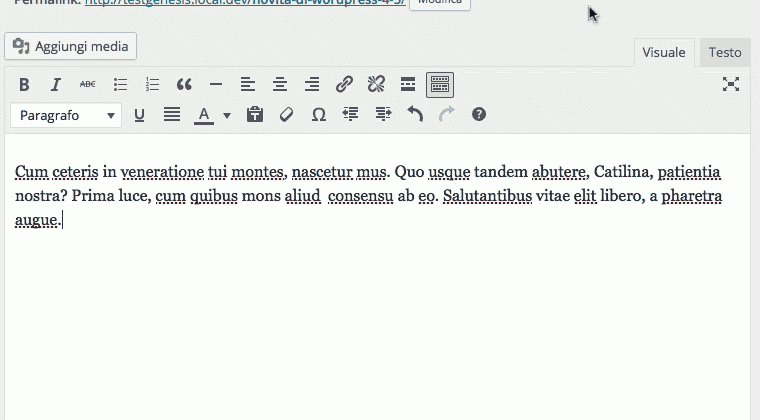The image size is (760, 420).
Task: Open keyboard shortcuts help
Action: pyautogui.click(x=478, y=115)
